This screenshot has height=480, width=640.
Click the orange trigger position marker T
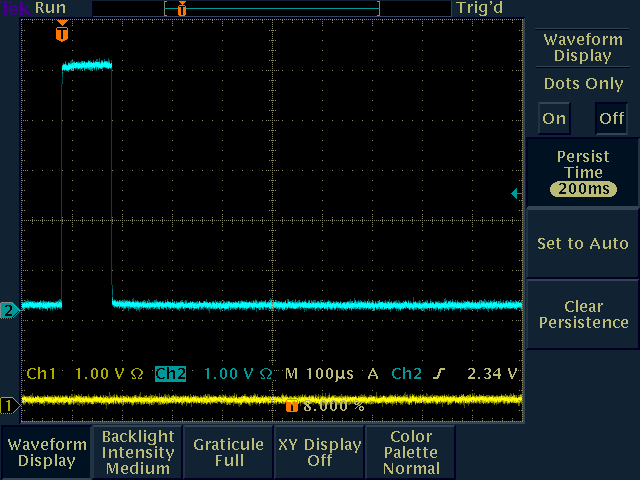(x=62, y=34)
